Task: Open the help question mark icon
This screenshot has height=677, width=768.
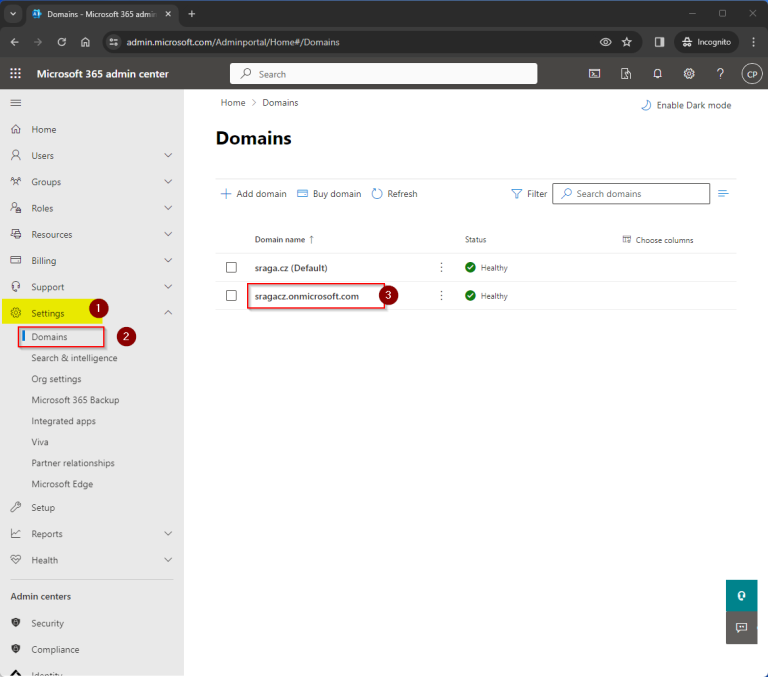Action: [x=720, y=74]
